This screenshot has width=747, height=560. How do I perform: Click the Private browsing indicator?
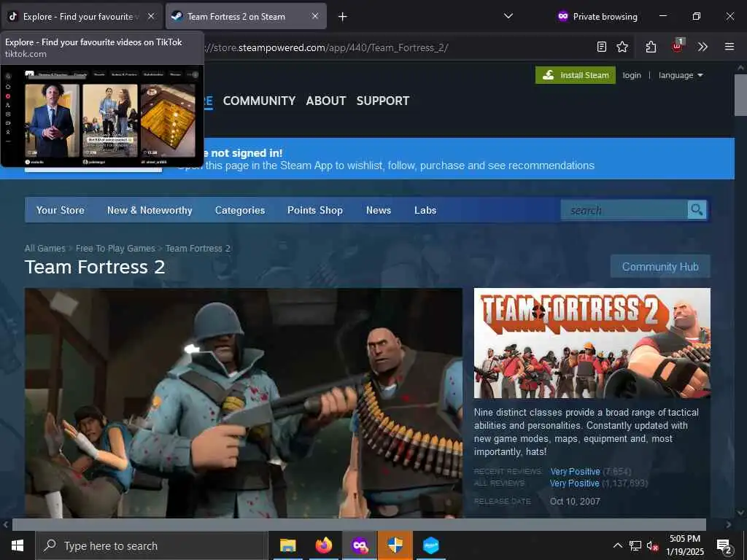pos(597,16)
